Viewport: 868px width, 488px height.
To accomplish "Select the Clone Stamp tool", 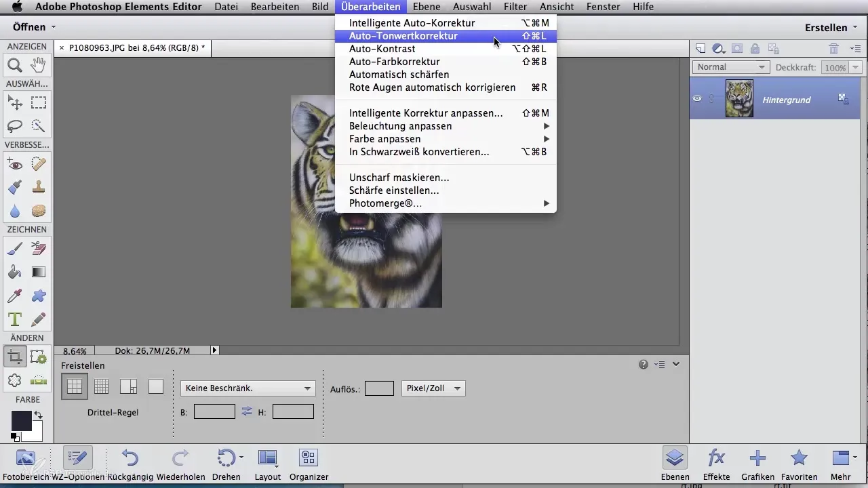I will [39, 187].
